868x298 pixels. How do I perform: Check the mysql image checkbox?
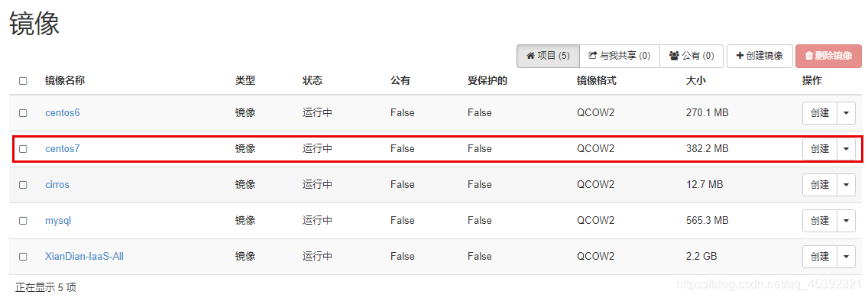coord(23,221)
